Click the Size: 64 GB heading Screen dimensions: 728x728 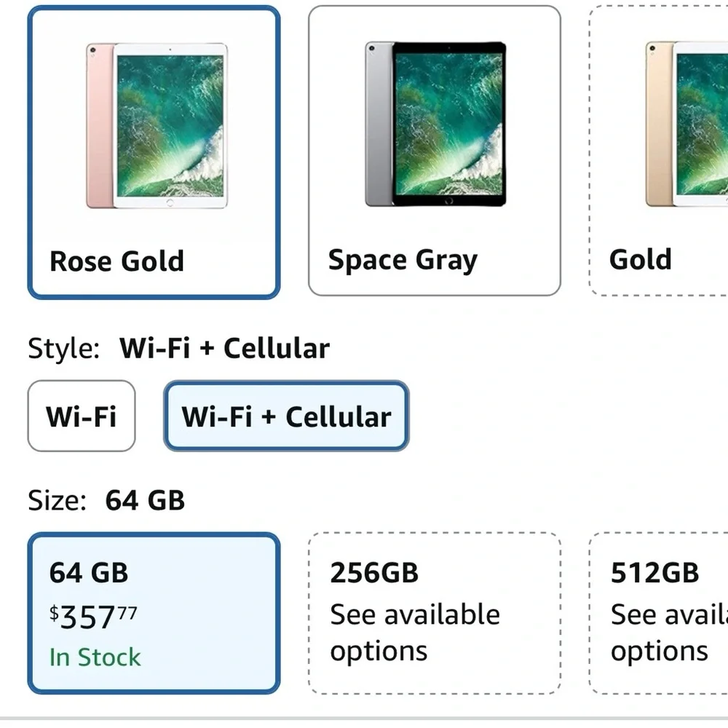coord(106,500)
